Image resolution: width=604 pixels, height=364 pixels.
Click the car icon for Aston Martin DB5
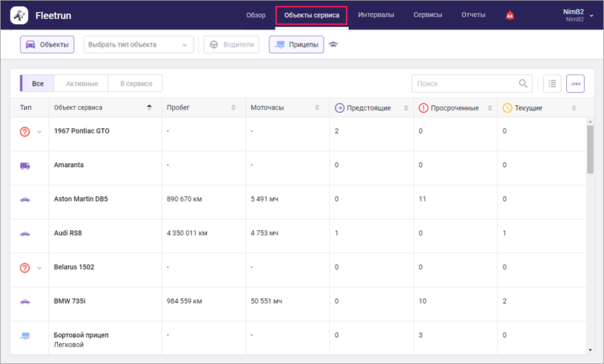click(x=25, y=199)
